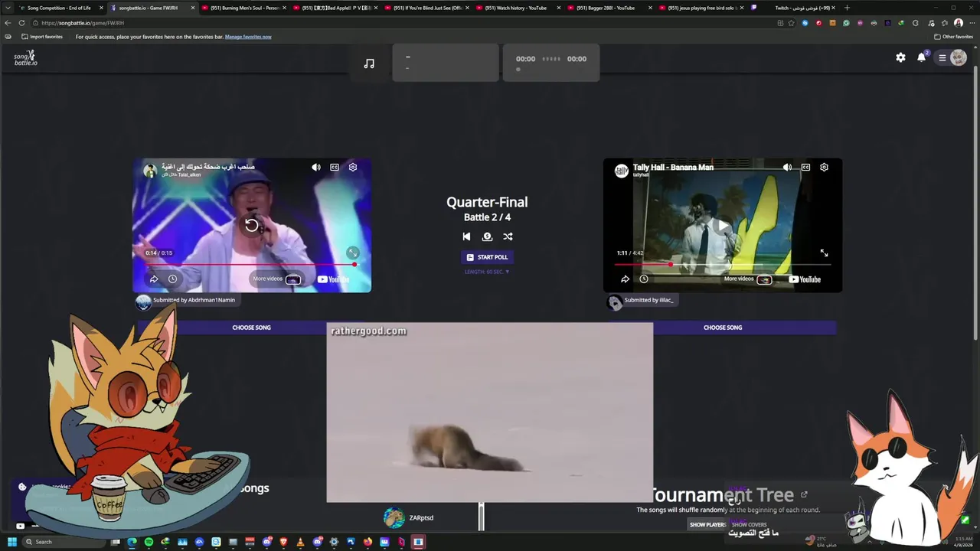Image resolution: width=980 pixels, height=551 pixels.
Task: Open the Tally Hall - Banana Man title
Action: pyautogui.click(x=673, y=167)
